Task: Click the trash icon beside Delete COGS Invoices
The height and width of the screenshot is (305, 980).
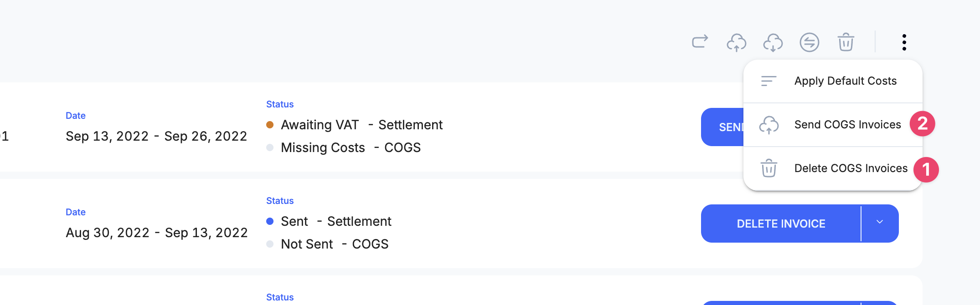Action: [769, 168]
